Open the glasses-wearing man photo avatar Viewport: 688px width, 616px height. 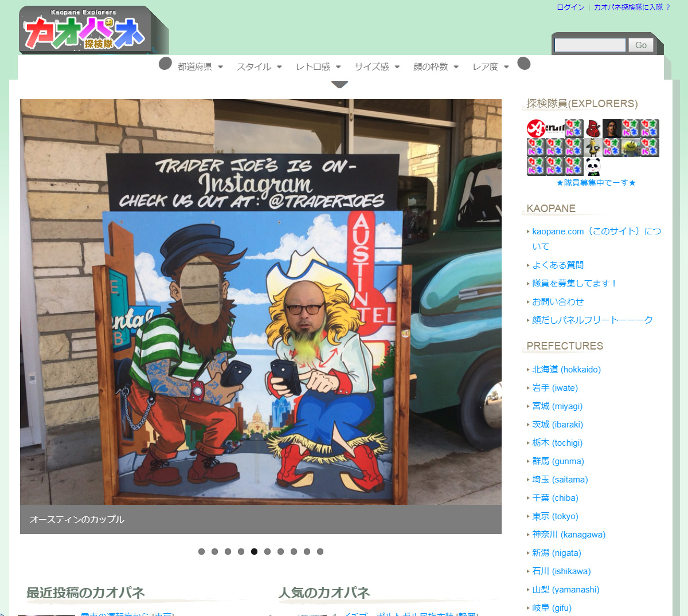tap(612, 128)
